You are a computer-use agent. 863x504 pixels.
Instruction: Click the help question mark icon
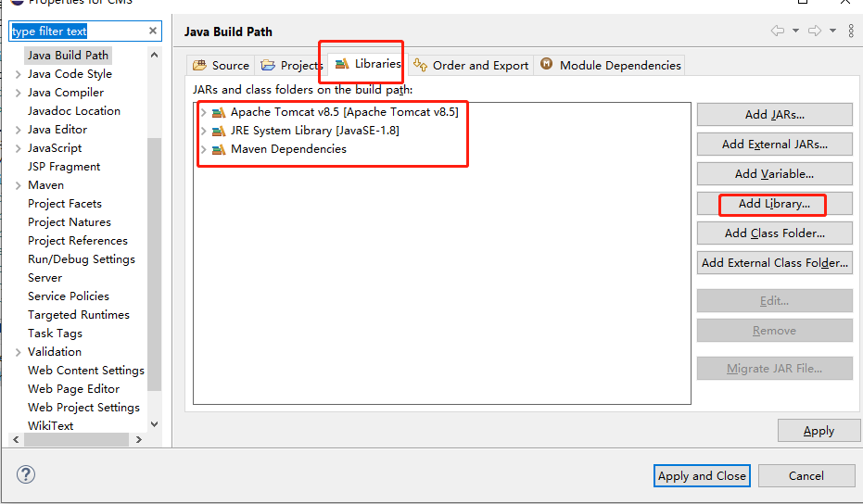[26, 474]
